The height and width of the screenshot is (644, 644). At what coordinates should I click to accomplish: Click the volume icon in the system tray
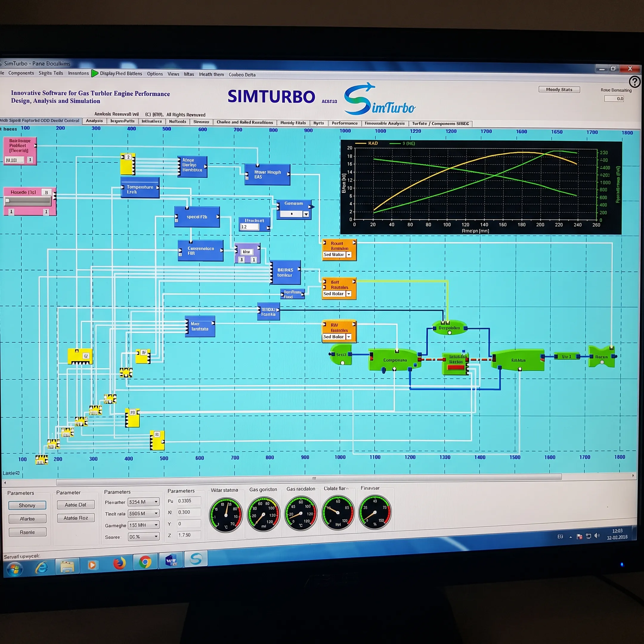[x=597, y=536]
